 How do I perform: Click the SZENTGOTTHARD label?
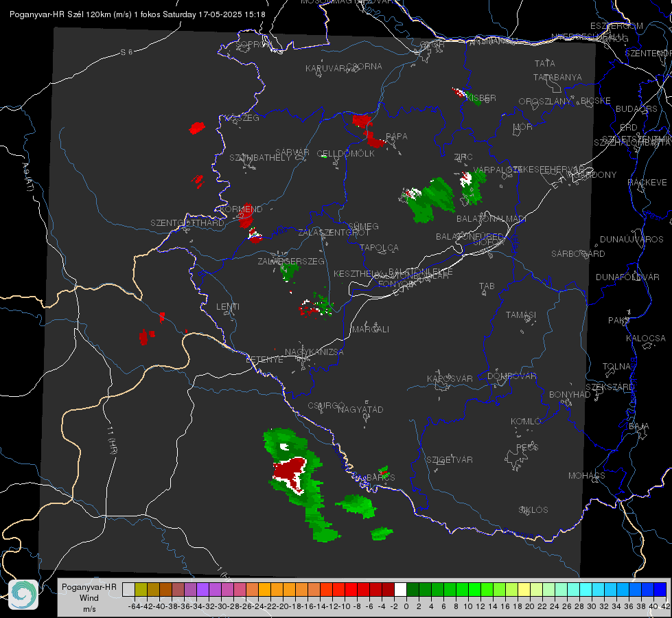[187, 223]
